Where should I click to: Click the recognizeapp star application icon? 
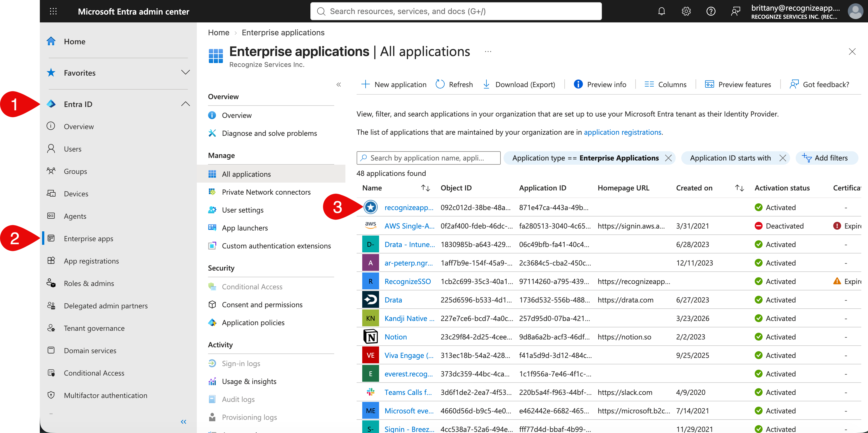point(370,207)
